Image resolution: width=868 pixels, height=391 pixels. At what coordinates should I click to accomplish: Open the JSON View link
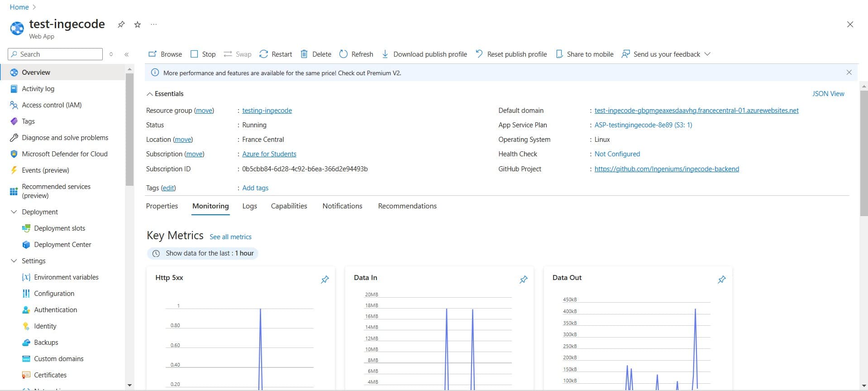(828, 94)
